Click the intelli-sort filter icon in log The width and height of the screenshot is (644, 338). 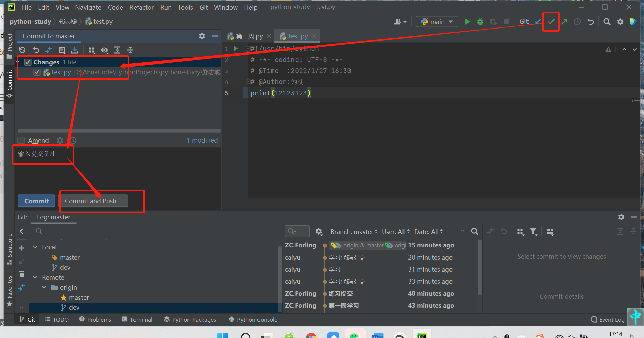pos(533,232)
